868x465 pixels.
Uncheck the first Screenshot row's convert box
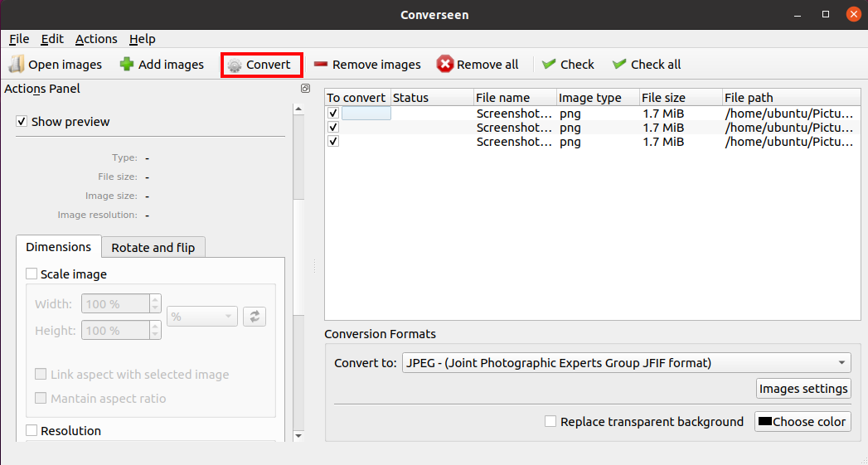[x=332, y=113]
